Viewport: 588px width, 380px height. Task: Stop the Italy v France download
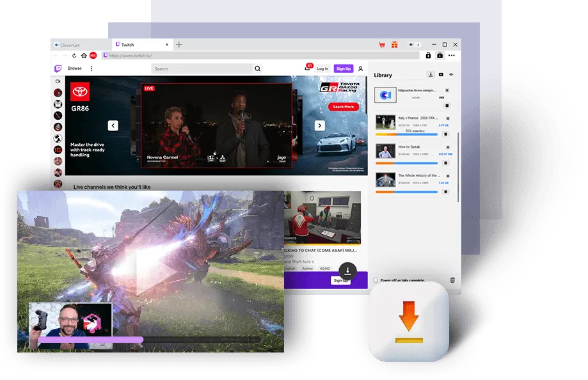click(445, 134)
